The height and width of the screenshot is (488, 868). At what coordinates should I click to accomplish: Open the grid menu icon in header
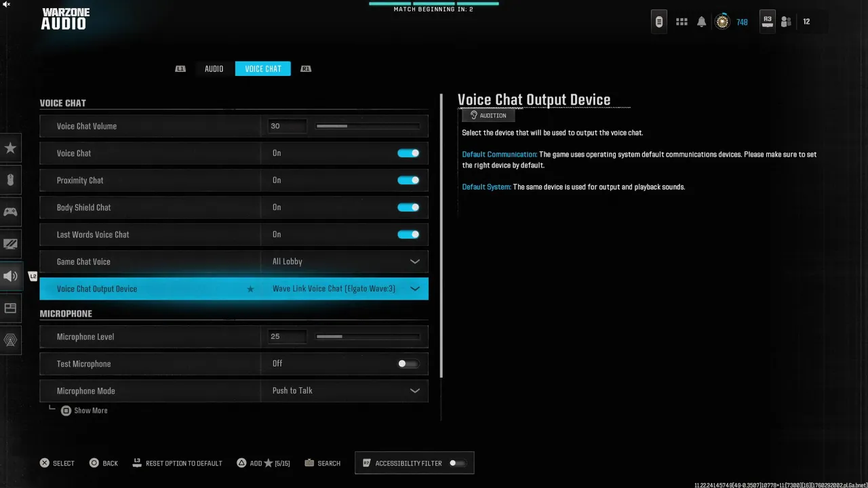682,22
